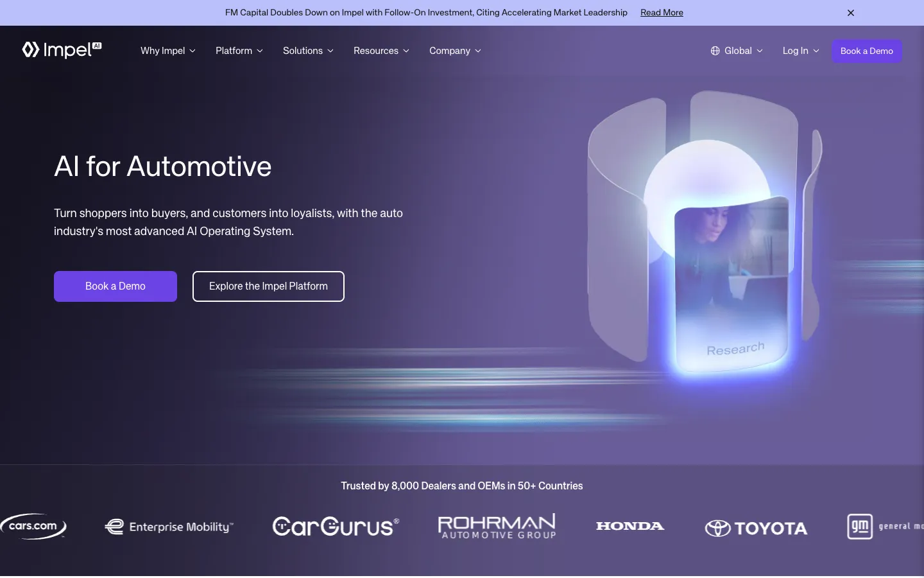The image size is (924, 578).
Task: Open the Resources menu
Action: coord(381,51)
